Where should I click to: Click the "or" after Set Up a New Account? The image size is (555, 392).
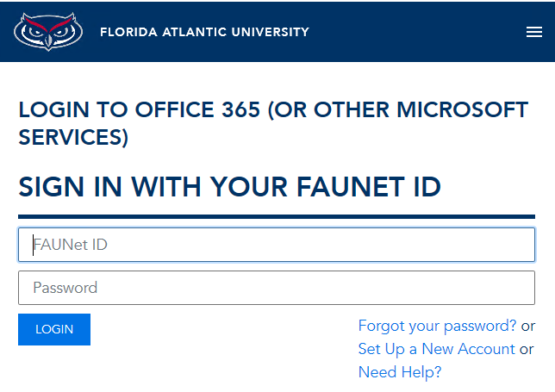tap(526, 349)
